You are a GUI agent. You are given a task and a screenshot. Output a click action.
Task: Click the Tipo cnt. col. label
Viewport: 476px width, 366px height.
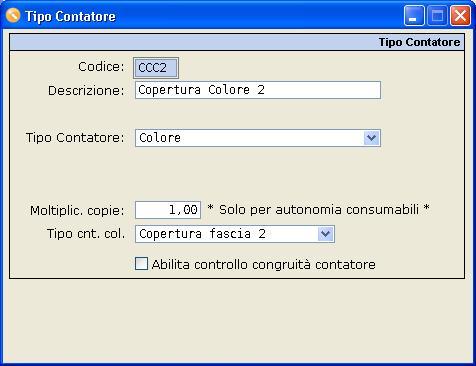(86, 234)
